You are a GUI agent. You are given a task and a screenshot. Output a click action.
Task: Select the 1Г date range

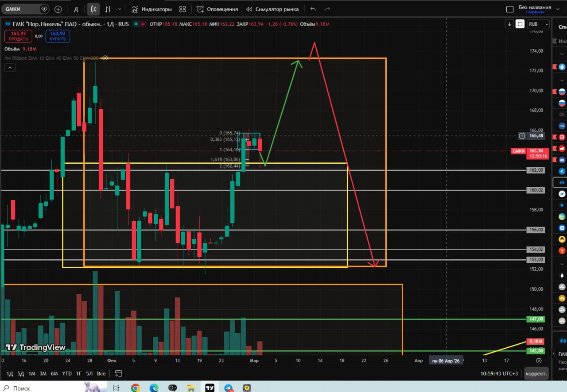tap(79, 373)
